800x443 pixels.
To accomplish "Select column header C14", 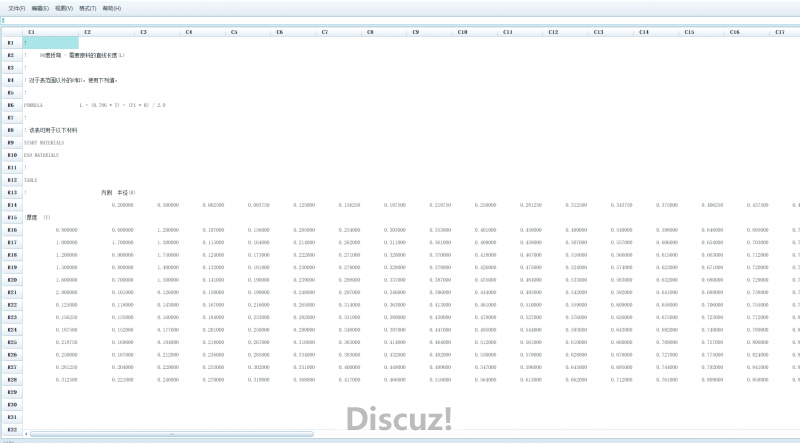I will click(x=643, y=32).
